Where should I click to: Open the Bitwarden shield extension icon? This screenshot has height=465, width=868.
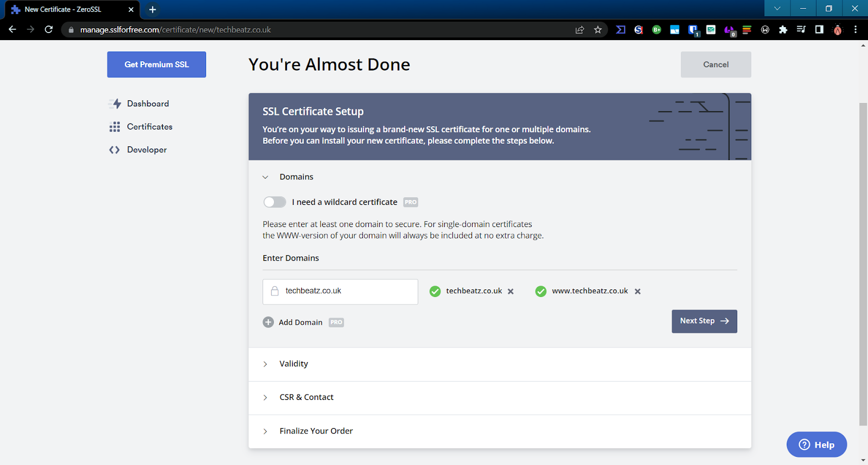coord(693,30)
